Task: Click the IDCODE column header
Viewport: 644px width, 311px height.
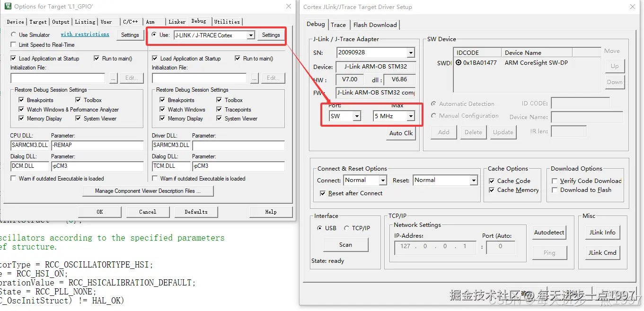Action: [x=477, y=52]
